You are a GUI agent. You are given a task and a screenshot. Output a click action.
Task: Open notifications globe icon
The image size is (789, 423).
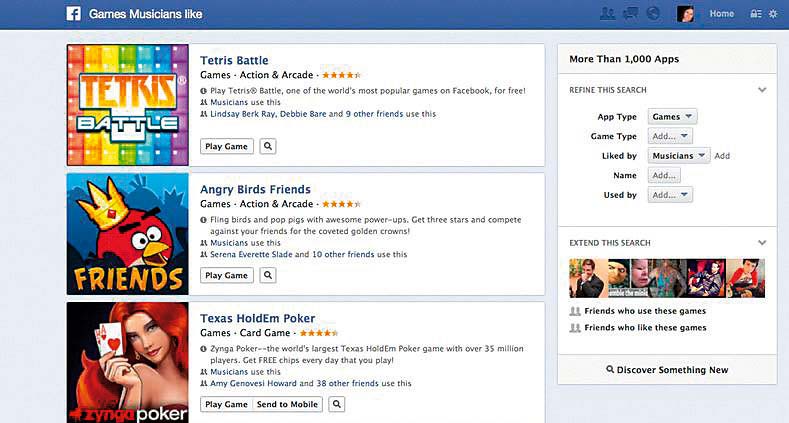point(653,14)
